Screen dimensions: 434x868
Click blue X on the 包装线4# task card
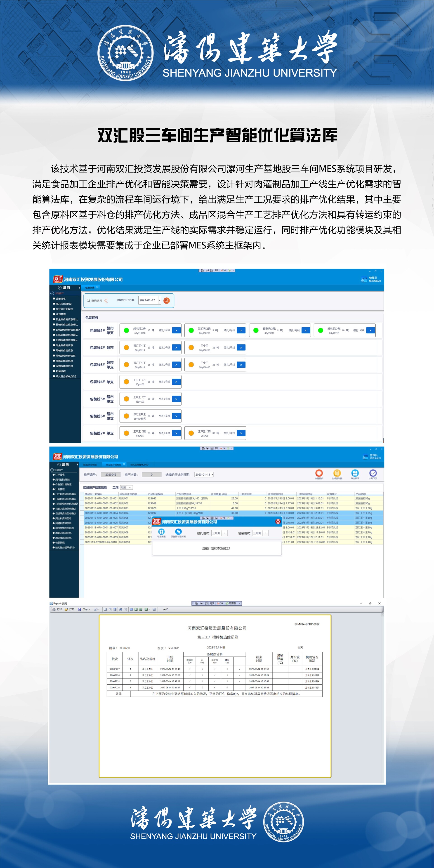pos(176,382)
